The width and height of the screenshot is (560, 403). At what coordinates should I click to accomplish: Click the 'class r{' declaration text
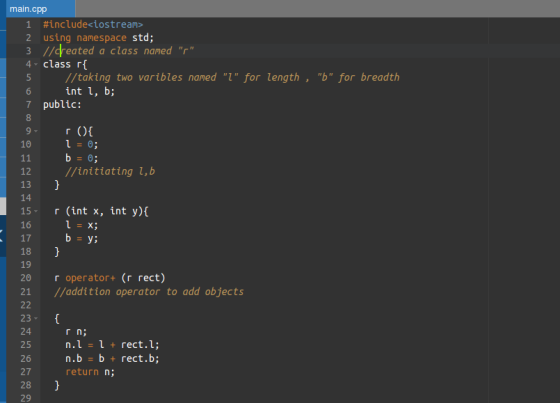65,65
